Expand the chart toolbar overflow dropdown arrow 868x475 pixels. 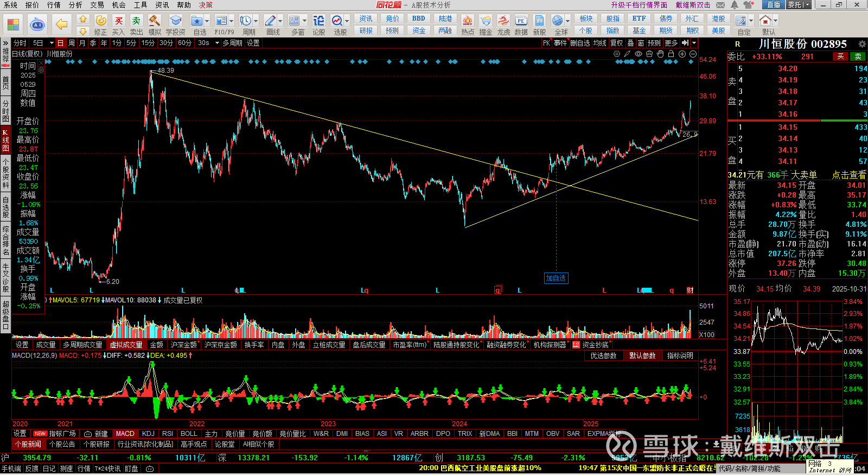pos(694,43)
